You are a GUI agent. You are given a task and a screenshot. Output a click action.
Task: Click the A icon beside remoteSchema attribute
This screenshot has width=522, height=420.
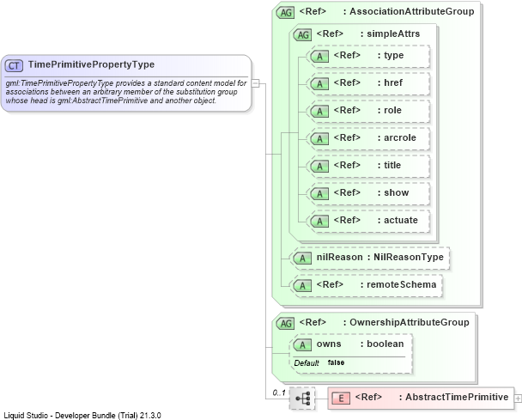[302, 286]
